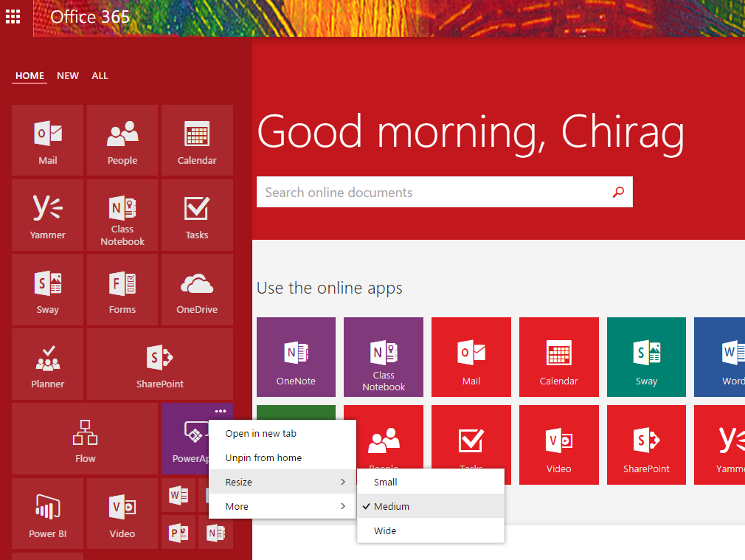Click the Search online documents field
Image resolution: width=745 pixels, height=560 pixels.
(432, 193)
